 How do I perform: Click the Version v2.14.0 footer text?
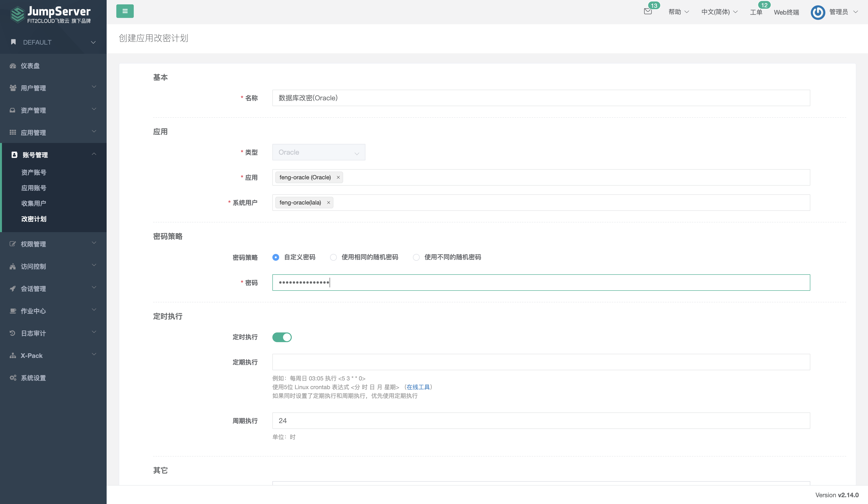pyautogui.click(x=837, y=495)
